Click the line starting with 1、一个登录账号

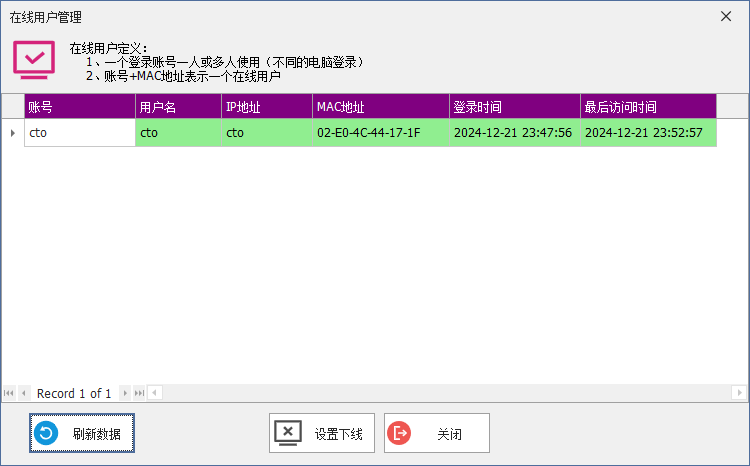click(226, 62)
